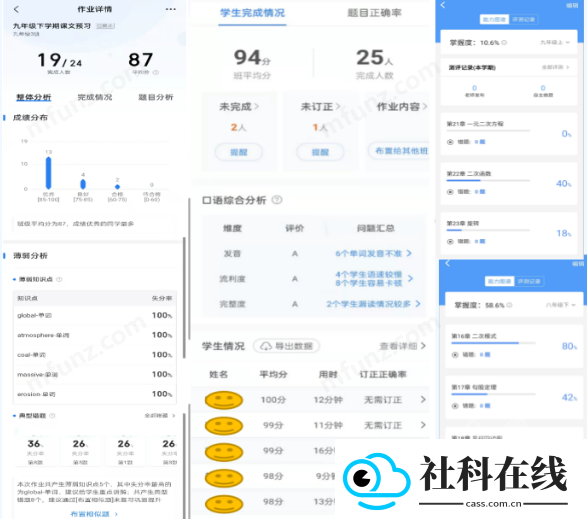587x519 pixels.
Task: Tap the smiley avatar of the 98分 9分 student
Action: click(224, 477)
